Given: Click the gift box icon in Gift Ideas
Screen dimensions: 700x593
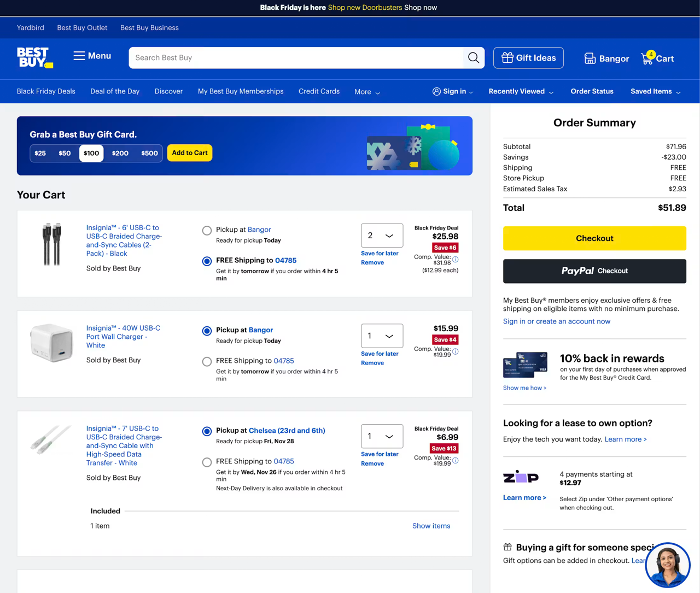Looking at the screenshot, I should pos(507,57).
